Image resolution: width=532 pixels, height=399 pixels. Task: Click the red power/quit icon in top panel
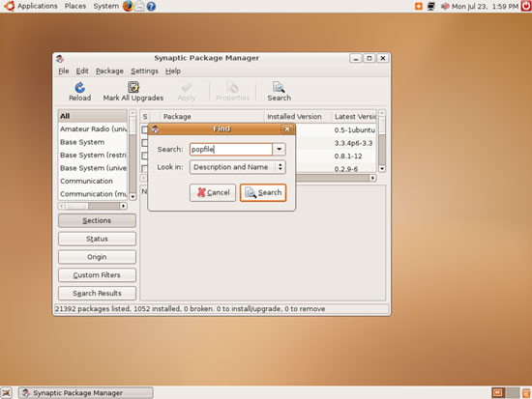coord(526,6)
